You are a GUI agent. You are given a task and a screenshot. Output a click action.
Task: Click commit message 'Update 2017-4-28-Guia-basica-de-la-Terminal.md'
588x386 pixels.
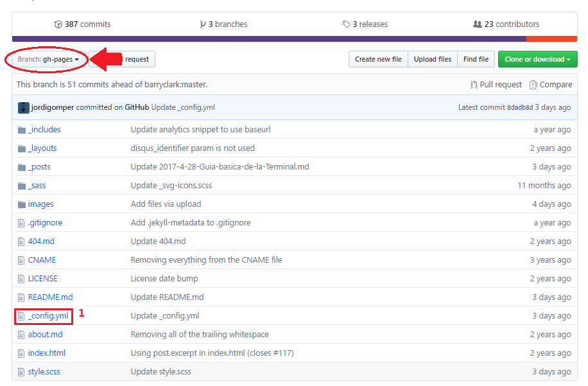tap(220, 167)
